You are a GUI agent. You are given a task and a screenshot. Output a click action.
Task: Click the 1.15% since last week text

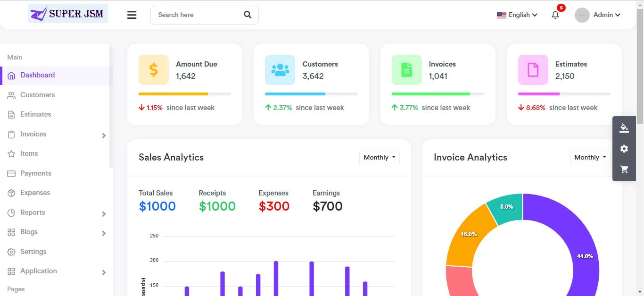click(x=177, y=108)
